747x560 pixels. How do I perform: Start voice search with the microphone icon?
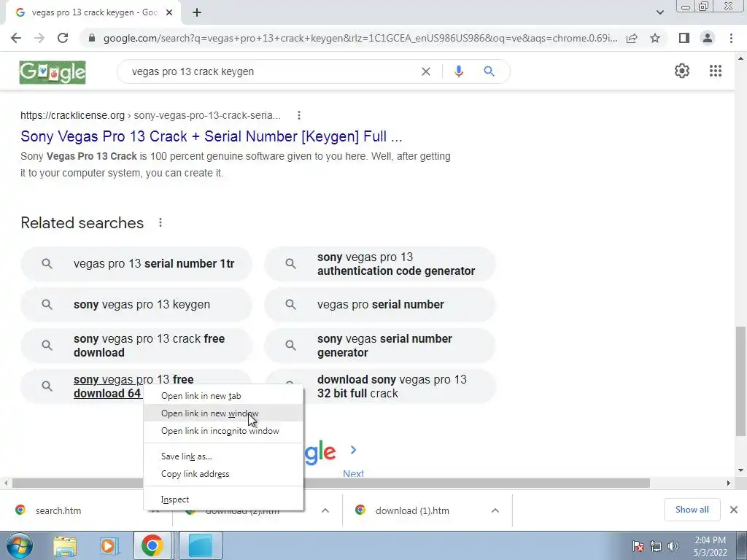coord(459,71)
